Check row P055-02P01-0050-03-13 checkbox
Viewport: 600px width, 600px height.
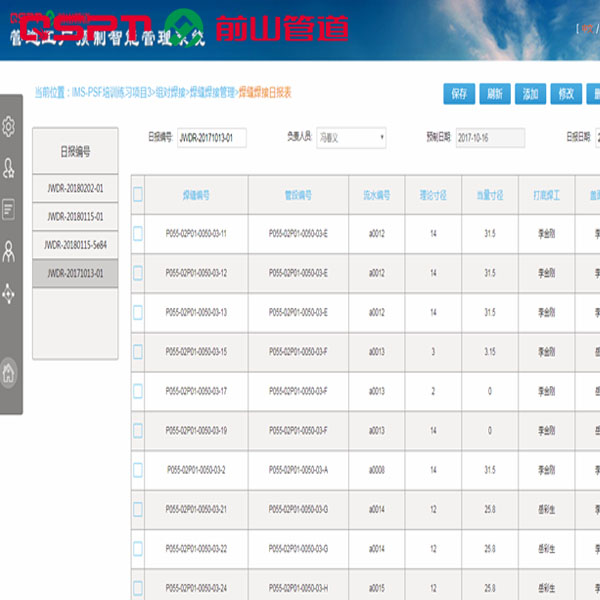138,312
